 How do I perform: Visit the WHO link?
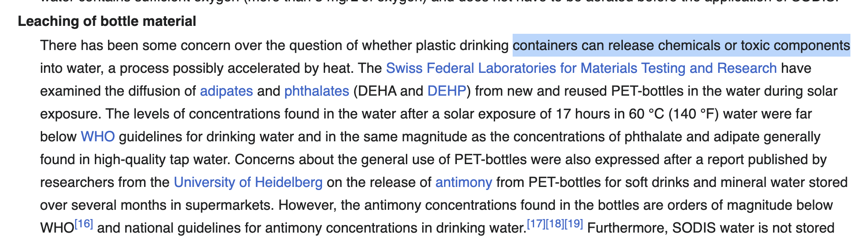[x=98, y=137]
